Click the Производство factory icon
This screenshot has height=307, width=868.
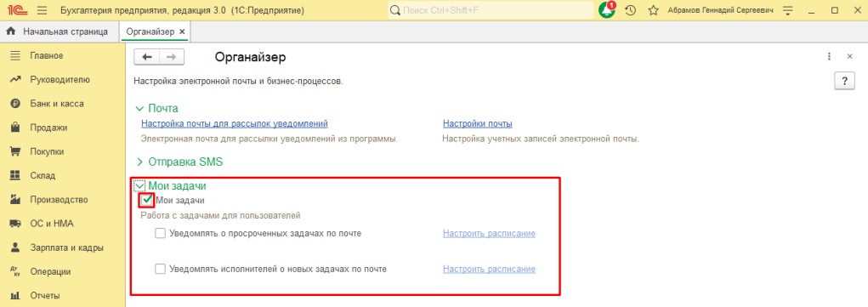(x=15, y=200)
